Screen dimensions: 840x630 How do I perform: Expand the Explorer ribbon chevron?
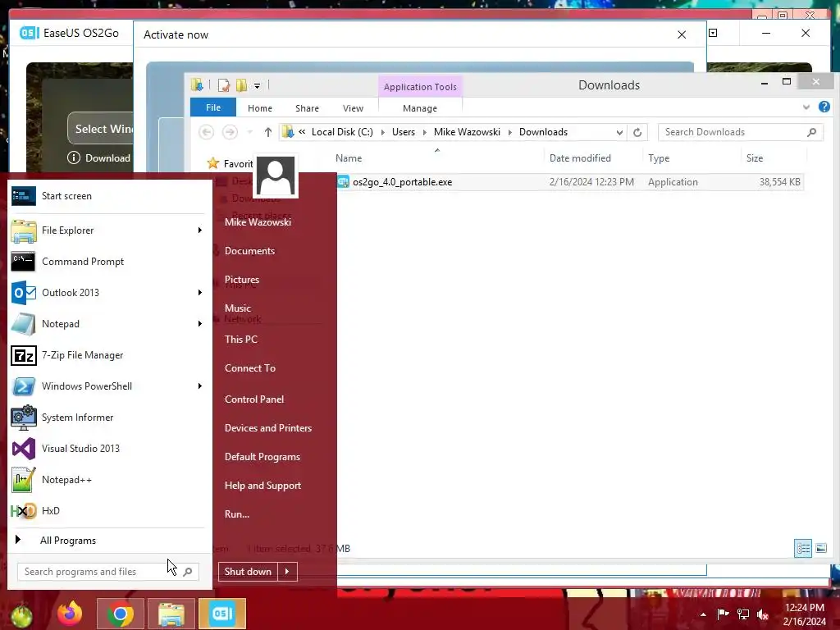[806, 107]
